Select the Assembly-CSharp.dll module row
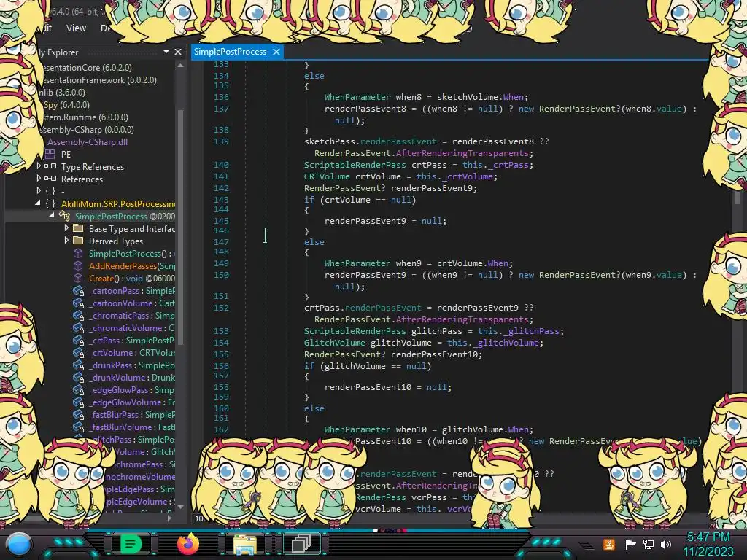 tap(88, 142)
